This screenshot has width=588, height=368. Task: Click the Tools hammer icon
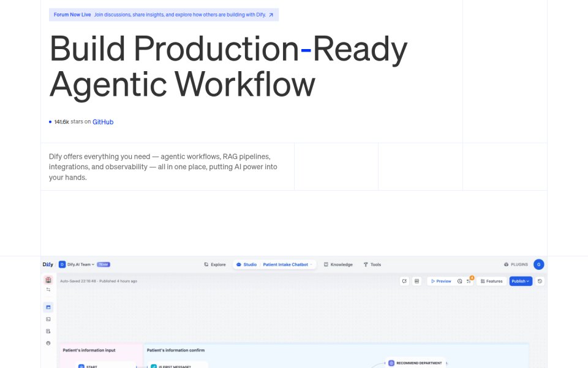click(x=366, y=264)
